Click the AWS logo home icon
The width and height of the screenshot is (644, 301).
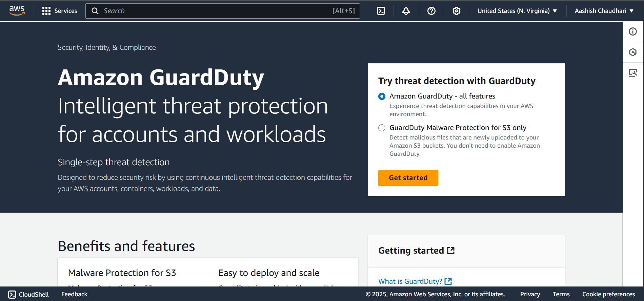click(17, 10)
